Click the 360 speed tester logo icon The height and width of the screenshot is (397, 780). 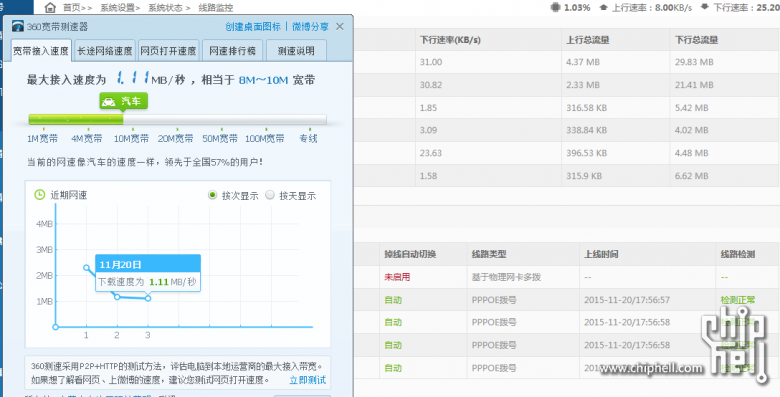[18, 26]
